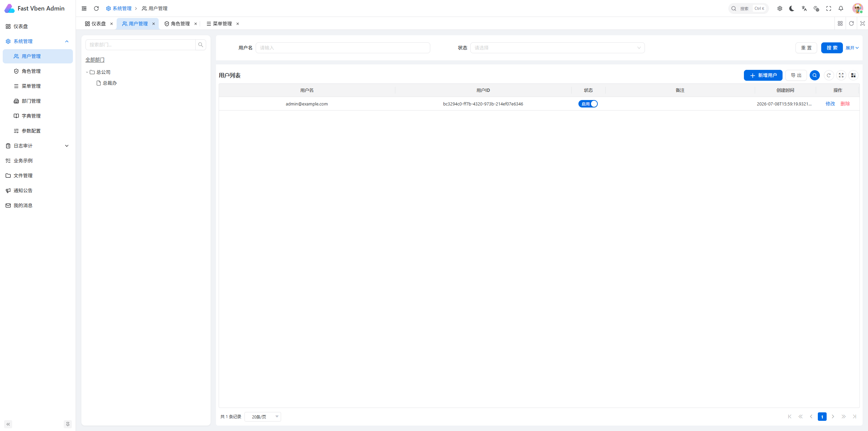Switch to dark mode with moon icon
Viewport: 868px width, 431px height.
tap(792, 8)
